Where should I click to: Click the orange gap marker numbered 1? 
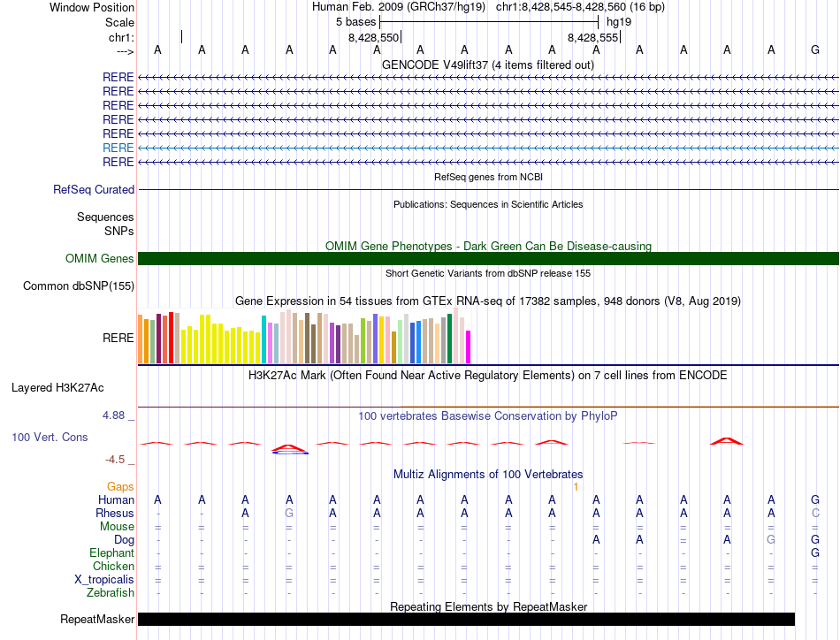[576, 487]
